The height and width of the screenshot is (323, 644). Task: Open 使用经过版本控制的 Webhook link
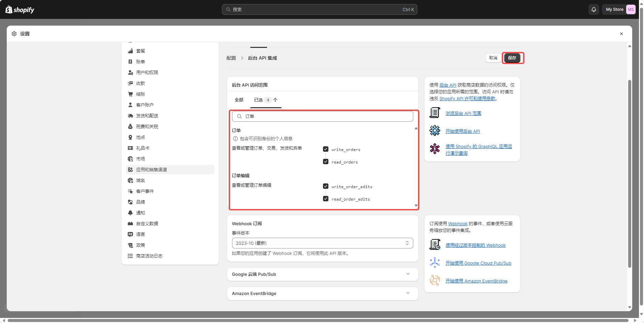475,245
